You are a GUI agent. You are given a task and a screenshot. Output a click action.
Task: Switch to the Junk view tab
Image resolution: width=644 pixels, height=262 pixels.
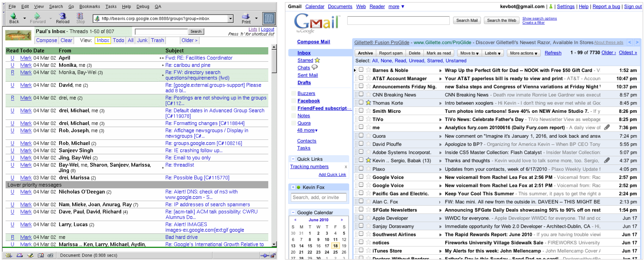click(142, 40)
